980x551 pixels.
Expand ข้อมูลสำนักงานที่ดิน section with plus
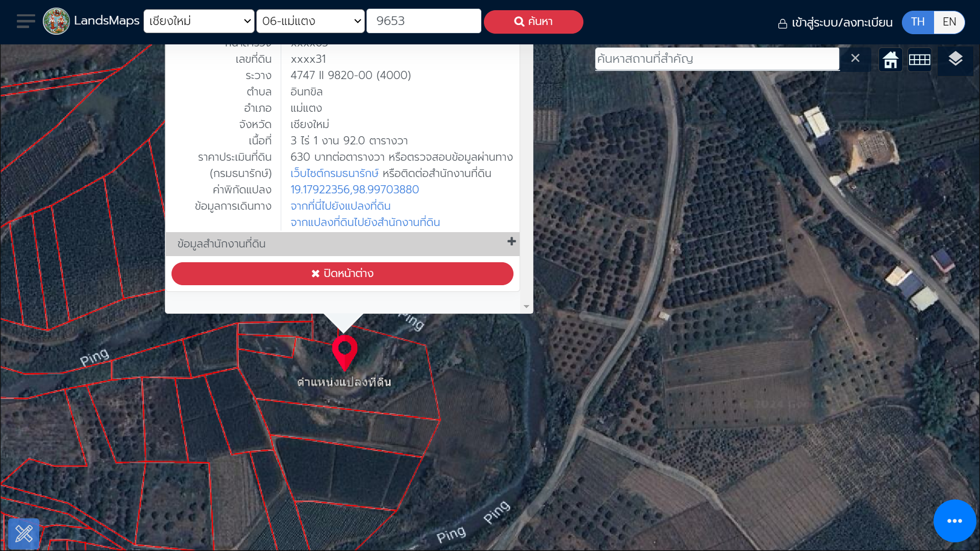pyautogui.click(x=511, y=242)
